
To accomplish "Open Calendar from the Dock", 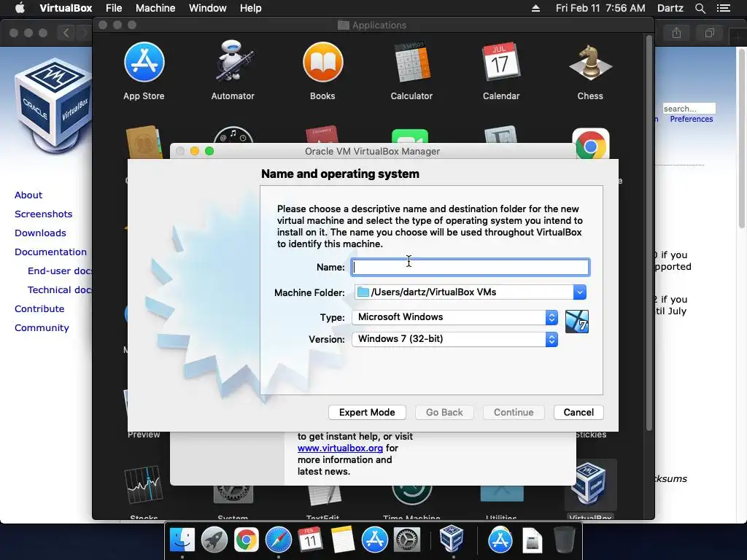I will click(310, 540).
